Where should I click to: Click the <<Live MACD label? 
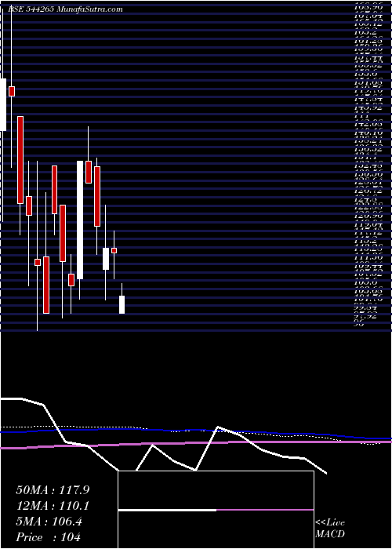330,529
